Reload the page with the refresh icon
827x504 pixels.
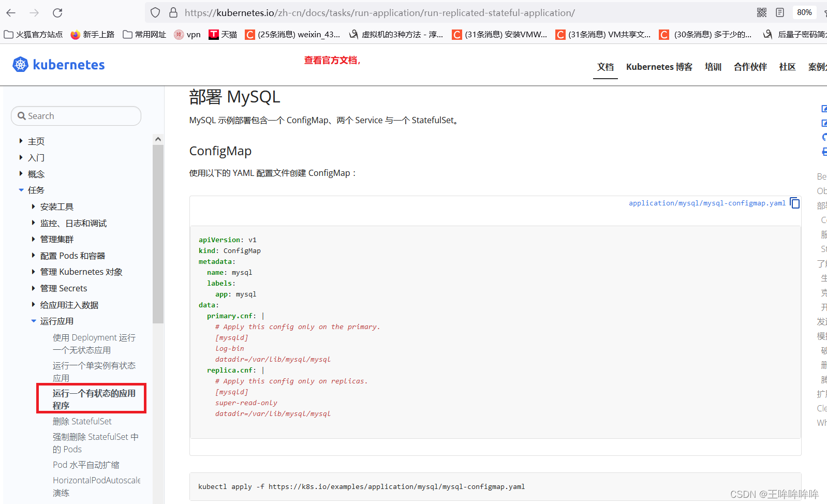pyautogui.click(x=57, y=12)
